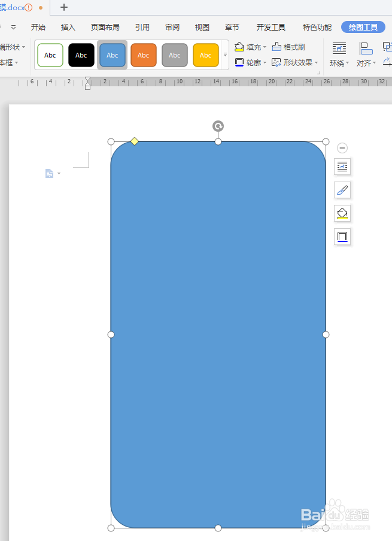Open quick access toolbar customize arrow
392x541 pixels.
[x=13, y=27]
